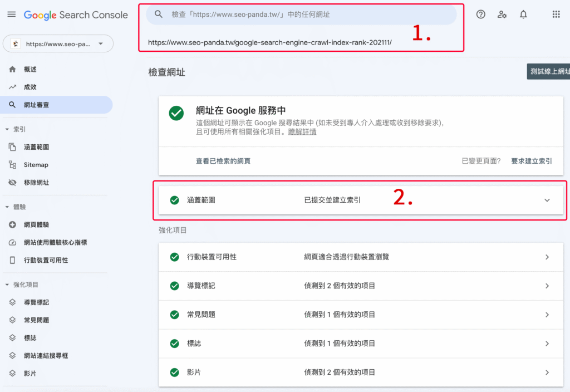570x392 pixels.
Task: Click the 檢查網址 page heading
Action: 166,72
